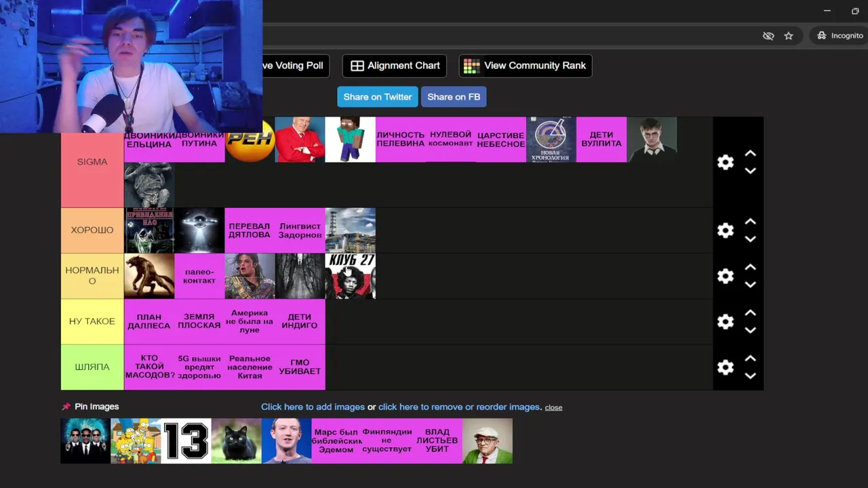
Task: Move ХОРОШО tier down with arrow
Action: click(x=750, y=239)
